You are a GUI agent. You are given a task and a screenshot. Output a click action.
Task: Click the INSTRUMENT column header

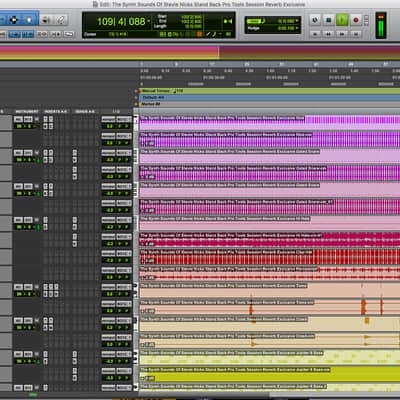click(x=27, y=111)
